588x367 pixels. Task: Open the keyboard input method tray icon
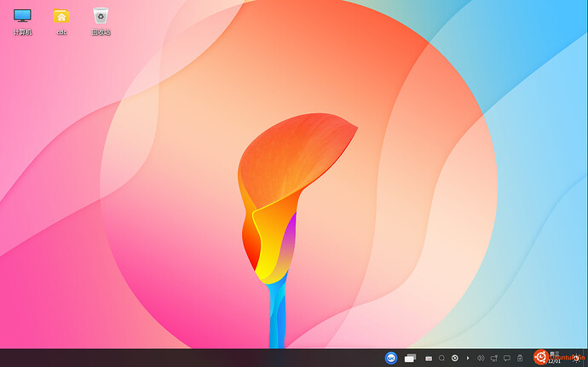(x=429, y=358)
